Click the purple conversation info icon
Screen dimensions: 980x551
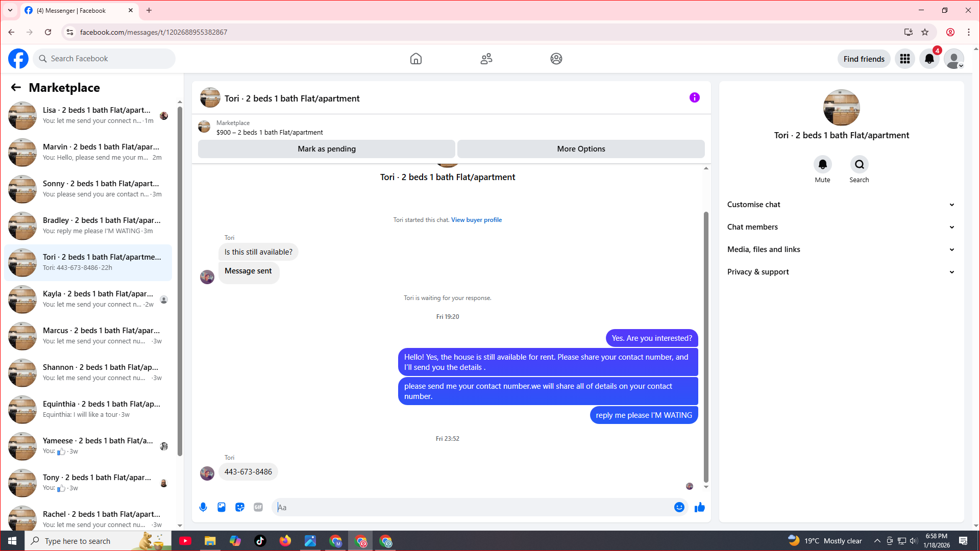click(x=694, y=97)
